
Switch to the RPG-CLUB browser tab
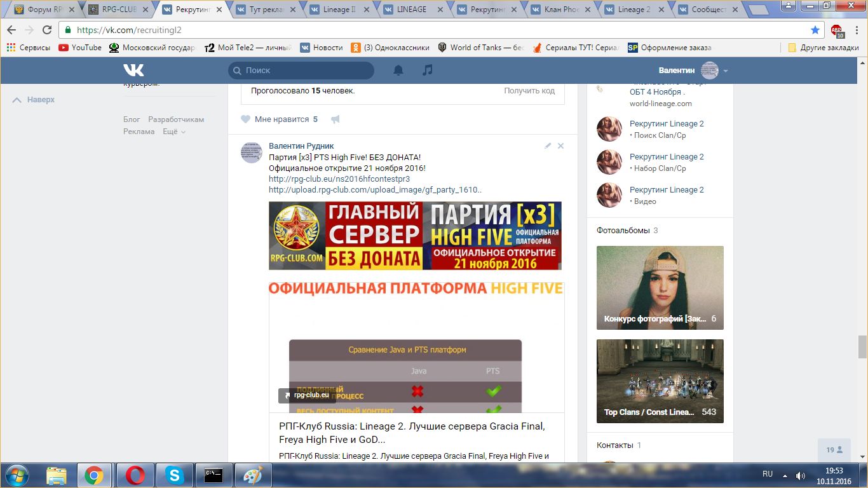[119, 10]
